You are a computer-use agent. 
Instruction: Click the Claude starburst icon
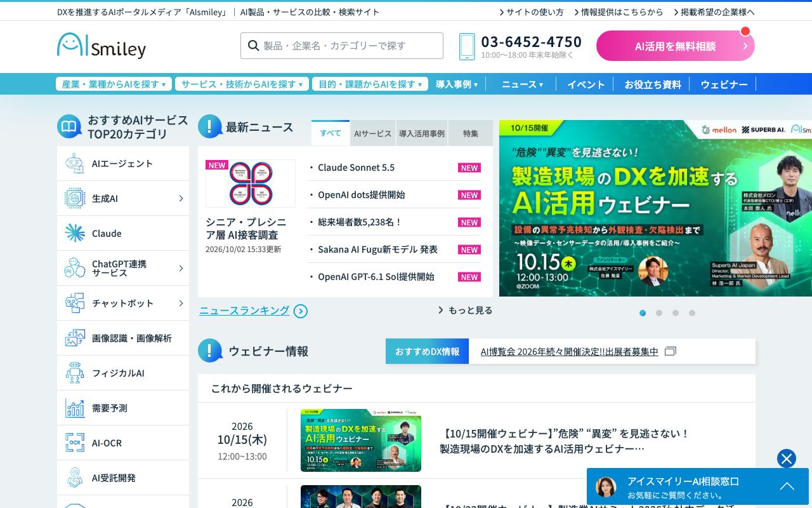coord(75,233)
